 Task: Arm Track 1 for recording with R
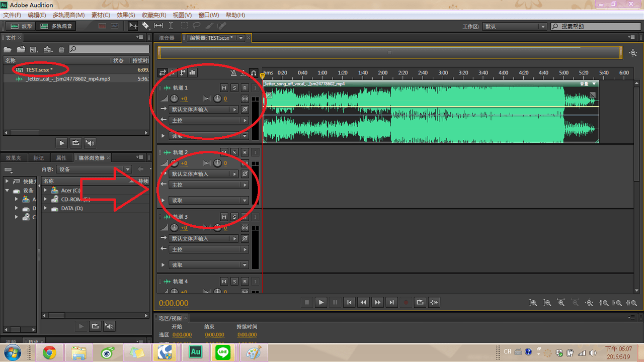tap(245, 88)
